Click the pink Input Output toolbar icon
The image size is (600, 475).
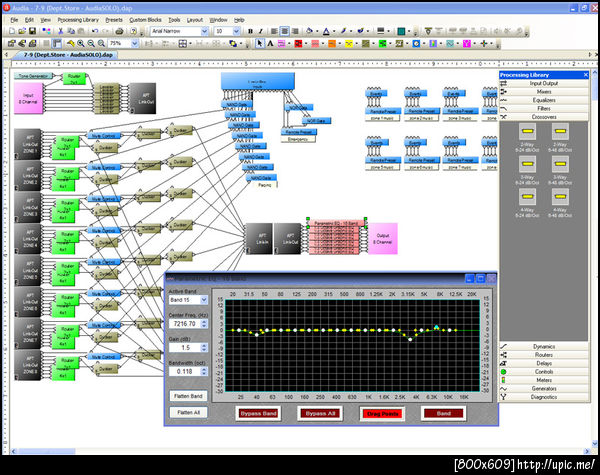point(281,44)
